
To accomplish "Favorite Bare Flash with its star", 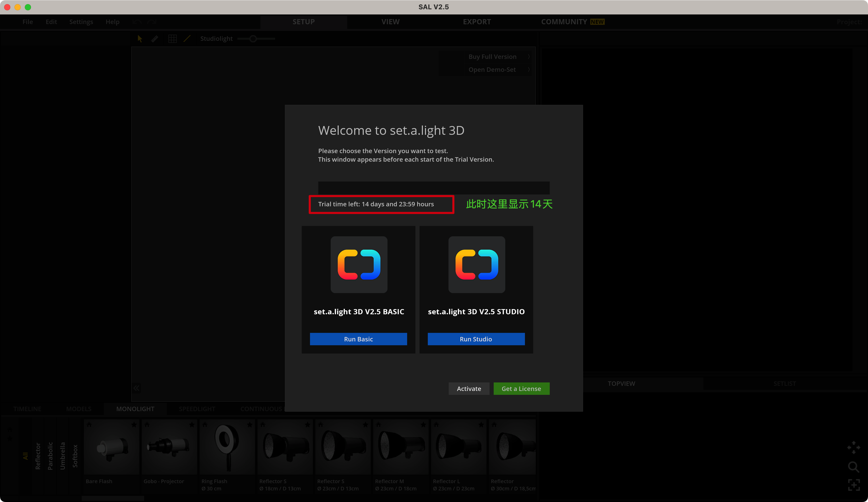I will tap(134, 425).
